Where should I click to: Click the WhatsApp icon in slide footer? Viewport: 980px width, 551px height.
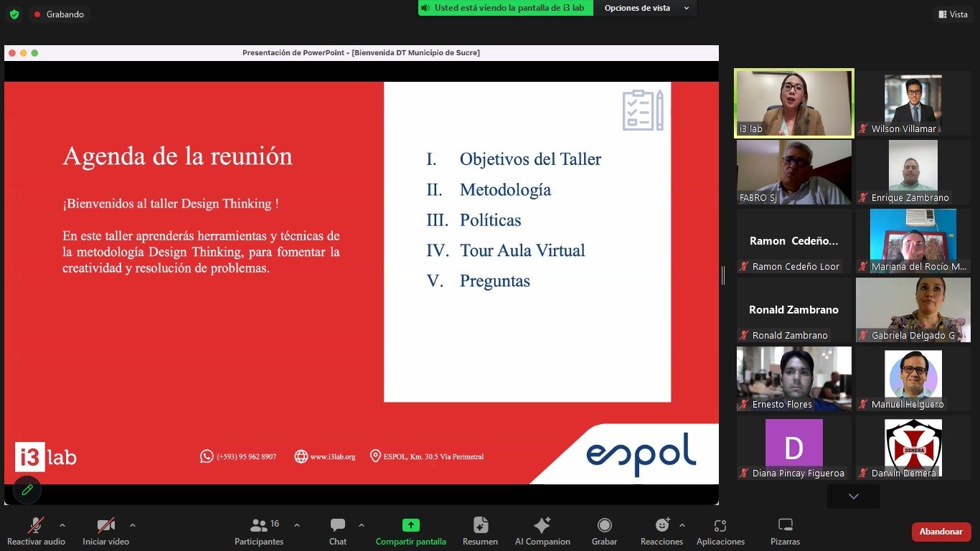click(207, 456)
